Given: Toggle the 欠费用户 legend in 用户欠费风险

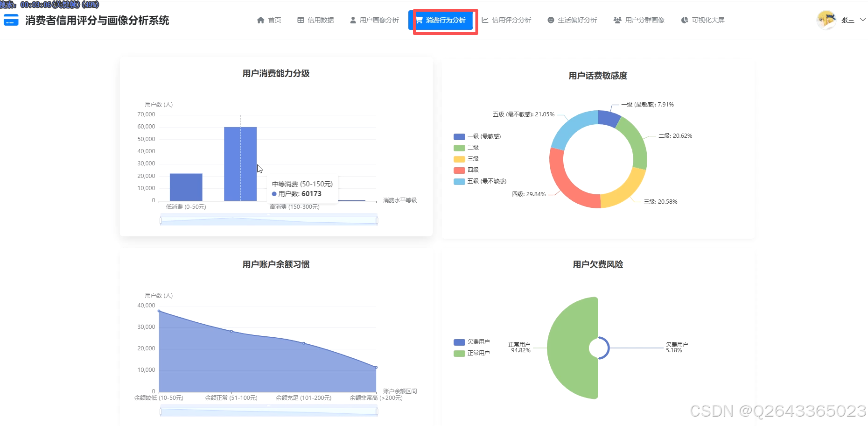Looking at the screenshot, I should coord(471,342).
